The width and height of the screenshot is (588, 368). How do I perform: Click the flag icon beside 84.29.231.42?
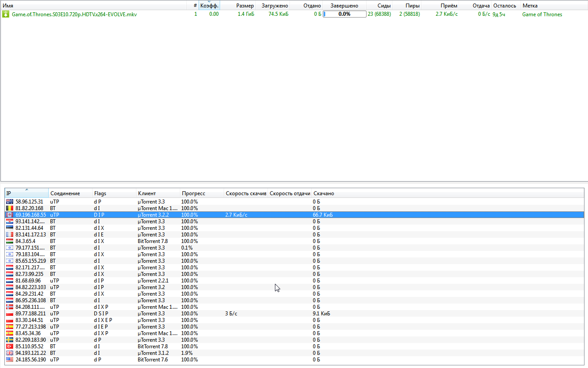[10, 294]
